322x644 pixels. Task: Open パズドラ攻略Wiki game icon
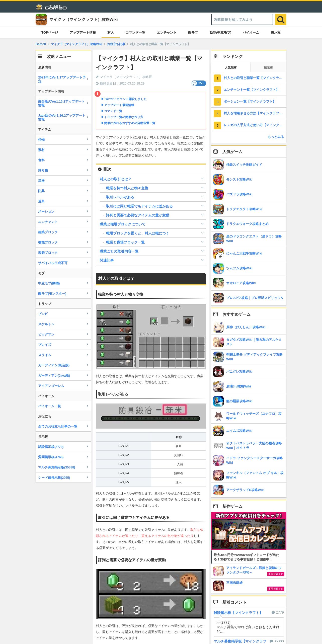pyautogui.click(x=218, y=194)
